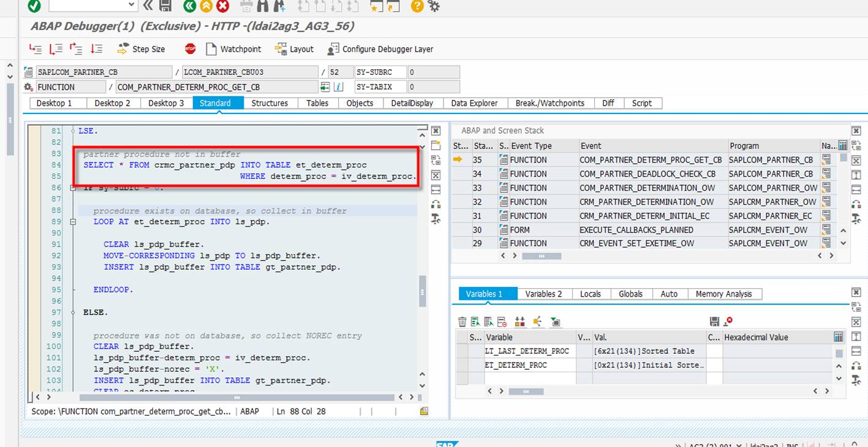Collapse code block at line 89 LOOP
The image size is (868, 447).
73,222
